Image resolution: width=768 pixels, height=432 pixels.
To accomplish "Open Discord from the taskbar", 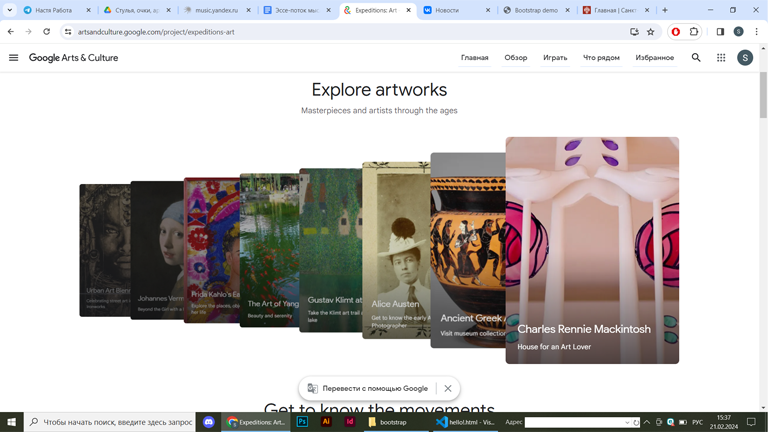I will (209, 422).
